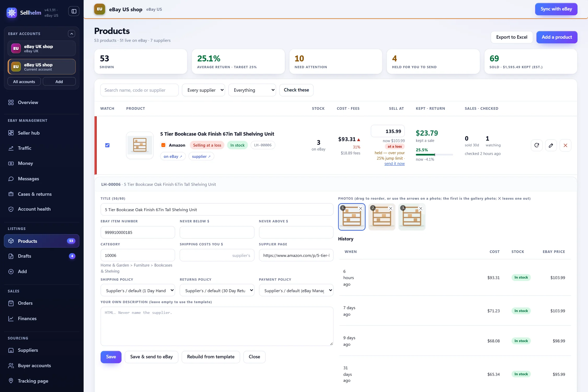The height and width of the screenshot is (392, 588).
Task: Click the Save button
Action: click(111, 357)
